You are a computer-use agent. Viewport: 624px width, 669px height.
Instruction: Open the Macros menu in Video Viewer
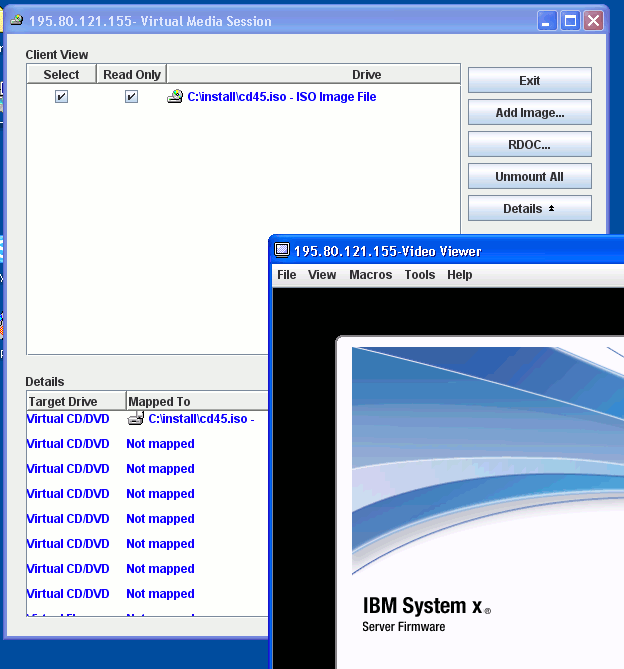[x=370, y=275]
